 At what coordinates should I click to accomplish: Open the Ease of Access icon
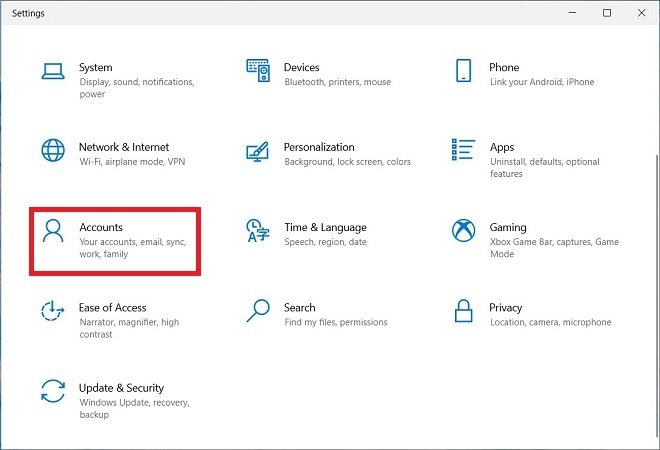click(x=53, y=311)
